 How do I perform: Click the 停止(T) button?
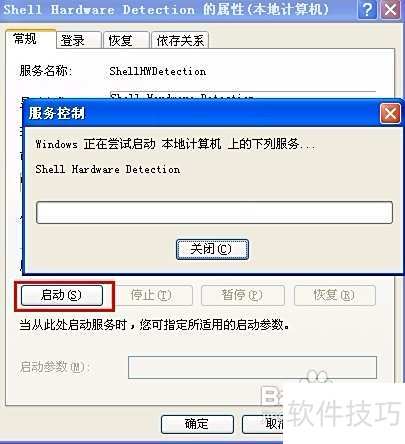[151, 295]
